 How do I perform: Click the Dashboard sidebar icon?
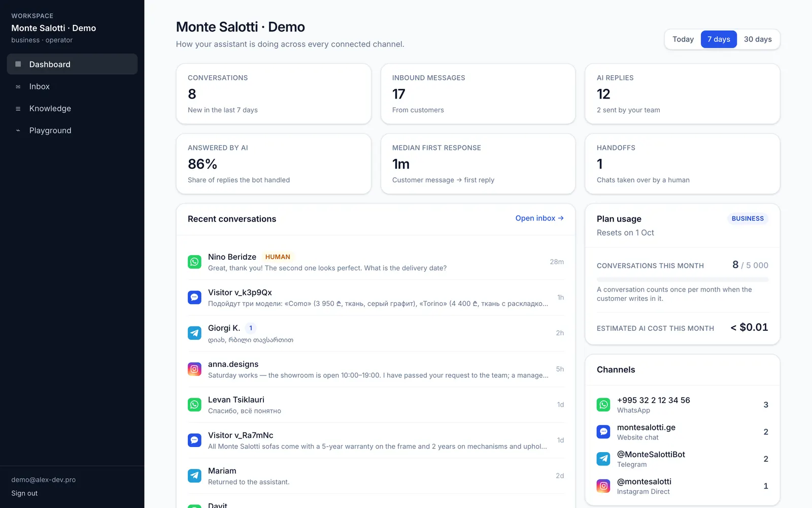point(18,64)
